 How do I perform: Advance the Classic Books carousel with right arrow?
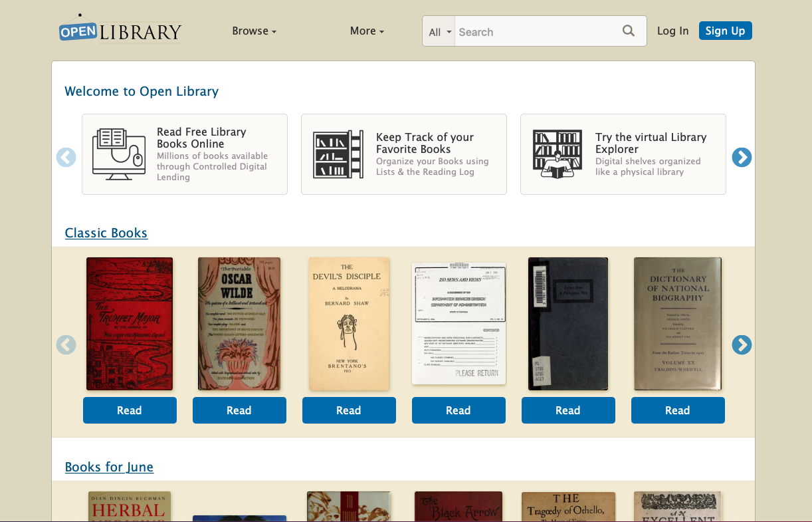coord(742,345)
